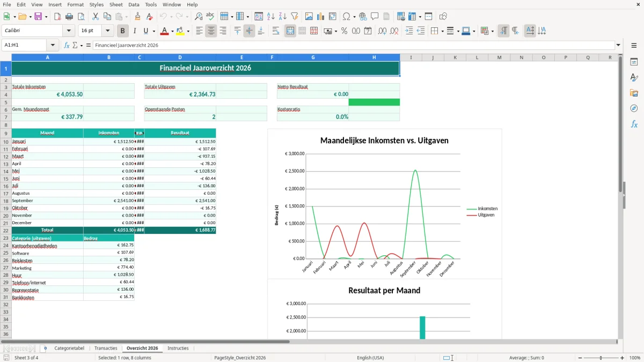Apply the red font color swatch
Viewport: 644px width, 362px height.
(x=164, y=31)
